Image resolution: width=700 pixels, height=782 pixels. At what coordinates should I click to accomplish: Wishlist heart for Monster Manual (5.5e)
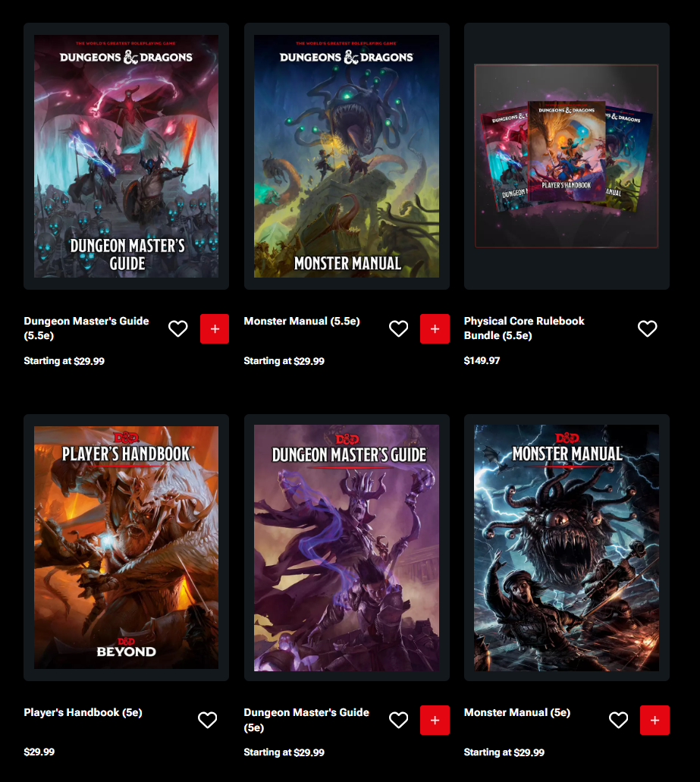point(398,328)
